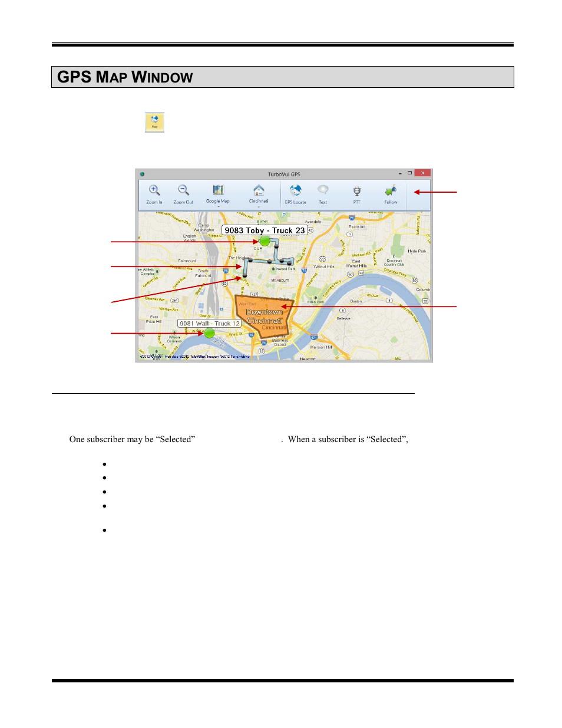Click the '9083 Toby - Truck 23' label
Image resolution: width=562 pixels, height=728 pixels.
coord(265,230)
